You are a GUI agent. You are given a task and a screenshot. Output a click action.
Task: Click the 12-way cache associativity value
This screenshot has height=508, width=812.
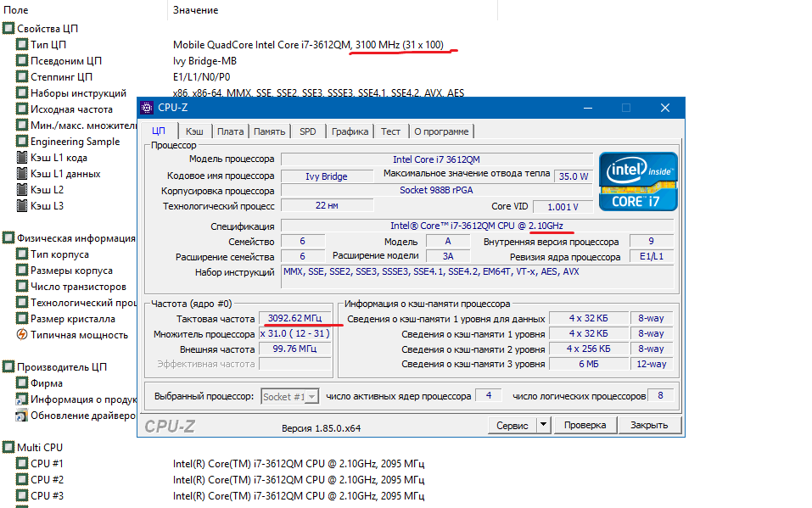click(652, 364)
